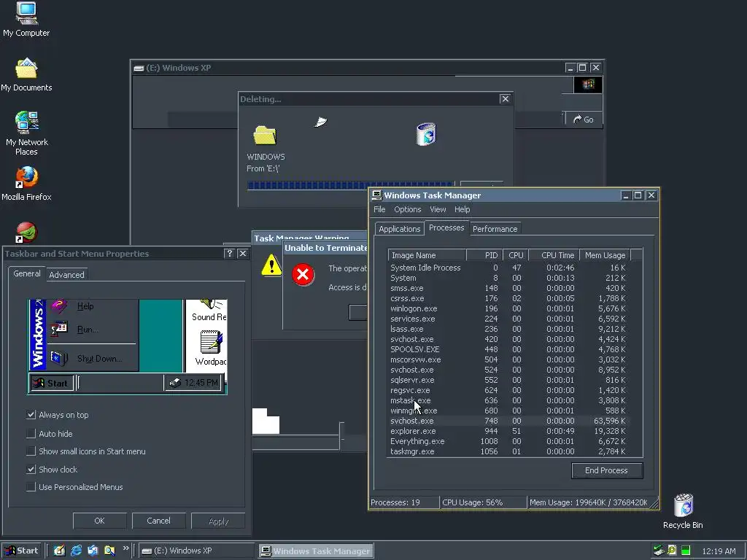Screen dimensions: 747x560
Task: Click the network tray icon
Action: pyautogui.click(x=659, y=551)
